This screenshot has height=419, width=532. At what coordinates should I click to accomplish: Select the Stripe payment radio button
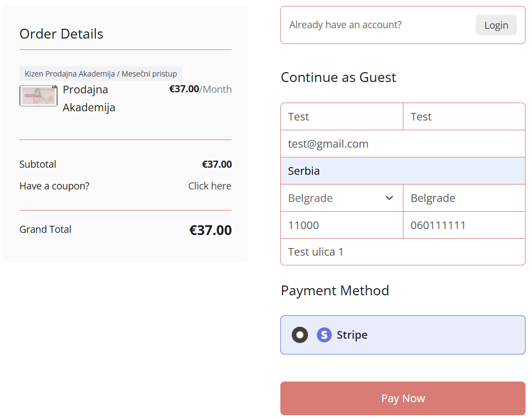coord(299,335)
